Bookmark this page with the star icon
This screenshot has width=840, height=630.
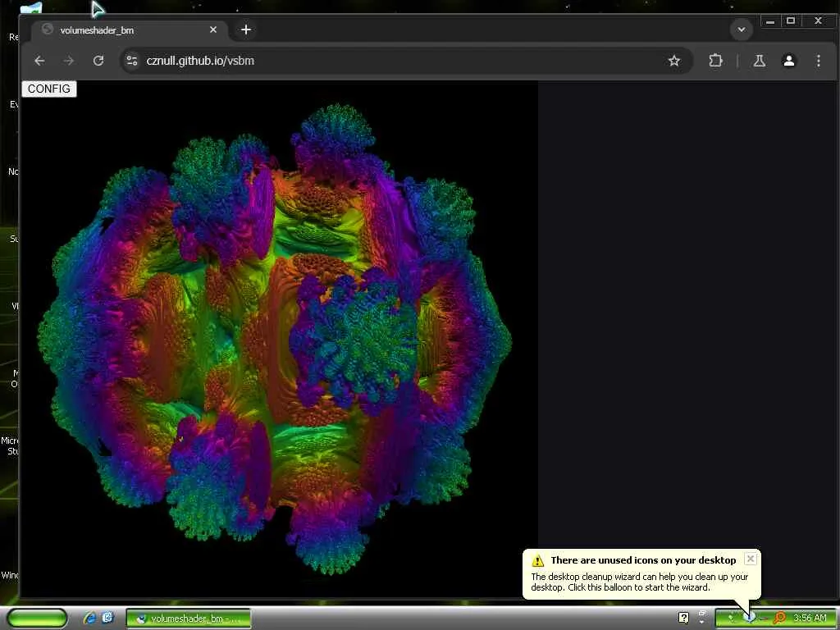click(x=674, y=61)
